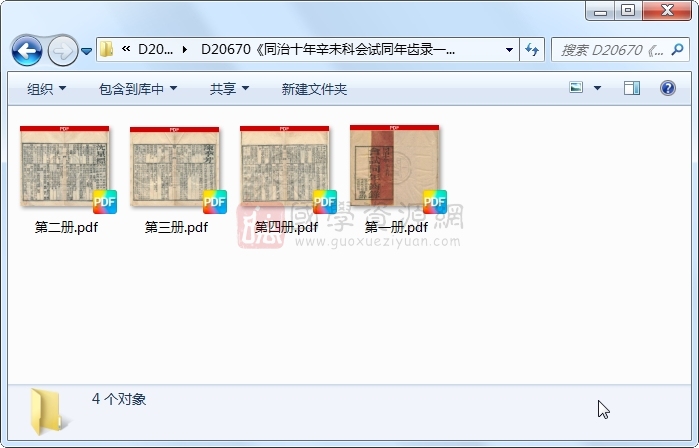Click the Forward navigation arrow button
This screenshot has height=448, width=699.
click(x=61, y=49)
